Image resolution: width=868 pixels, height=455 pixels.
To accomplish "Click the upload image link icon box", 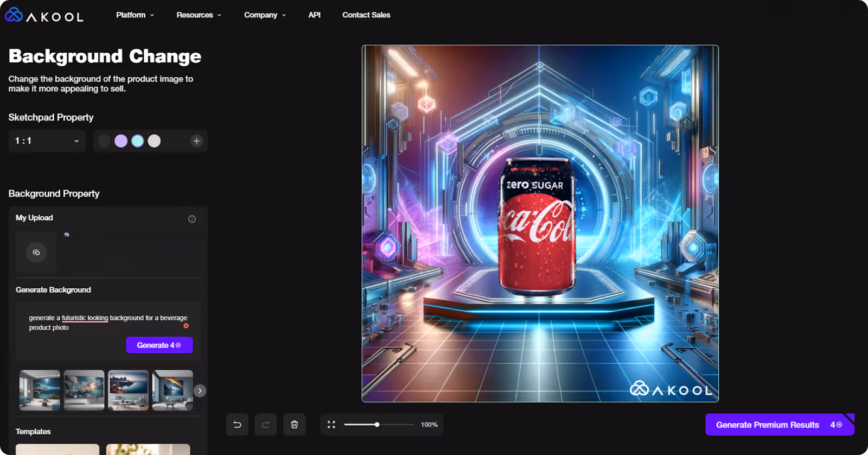I will (x=36, y=252).
